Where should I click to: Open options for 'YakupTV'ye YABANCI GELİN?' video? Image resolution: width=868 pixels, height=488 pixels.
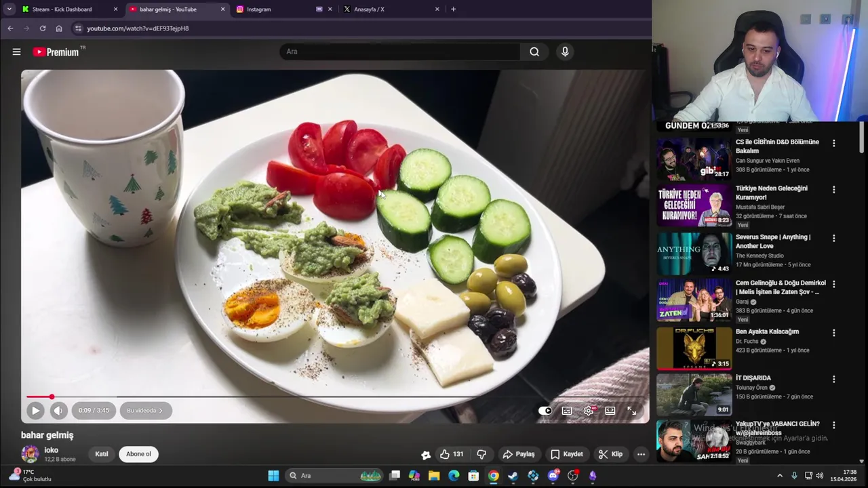tap(834, 426)
